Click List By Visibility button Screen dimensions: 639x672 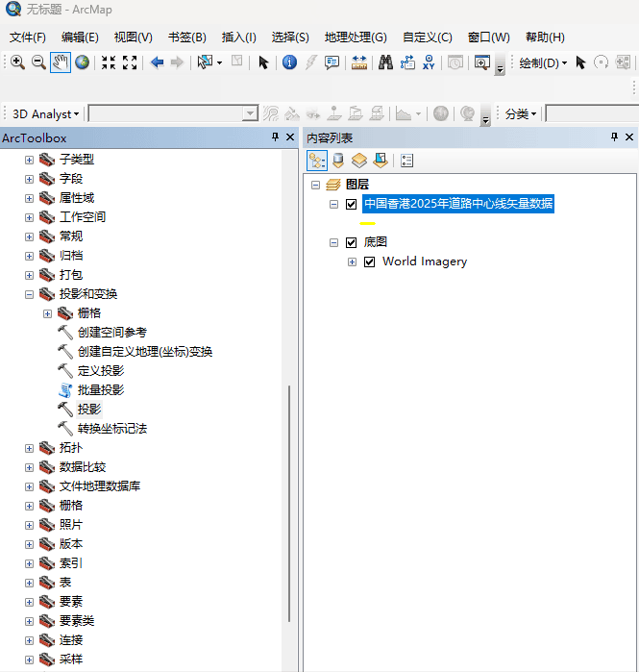click(359, 161)
